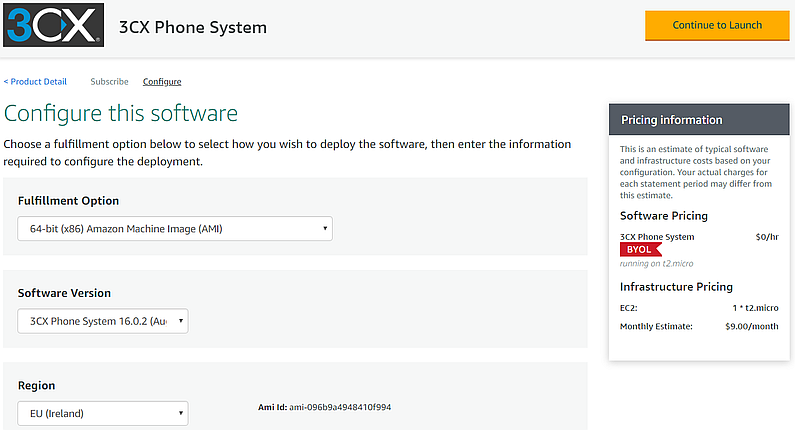Open the Software Version dropdown
The width and height of the screenshot is (795, 430).
pos(103,321)
